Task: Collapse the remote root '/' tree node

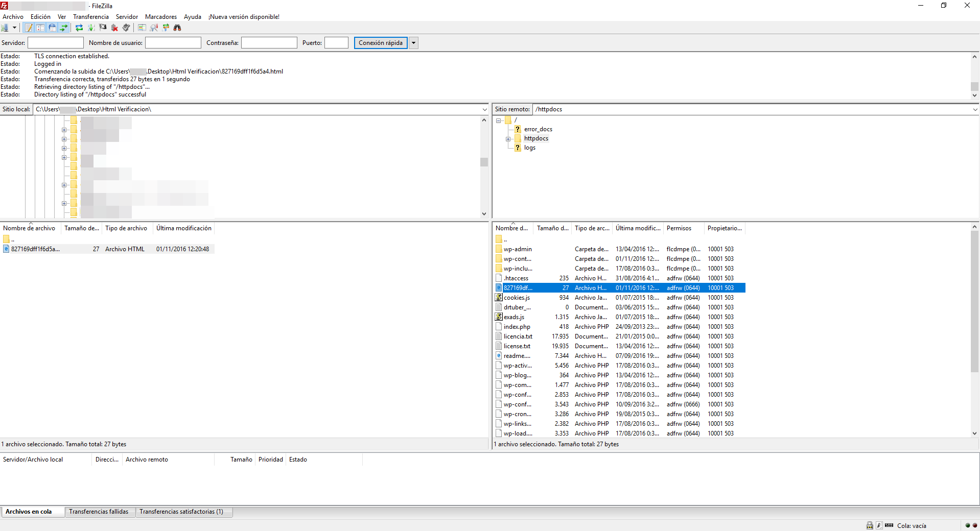Action: click(498, 120)
